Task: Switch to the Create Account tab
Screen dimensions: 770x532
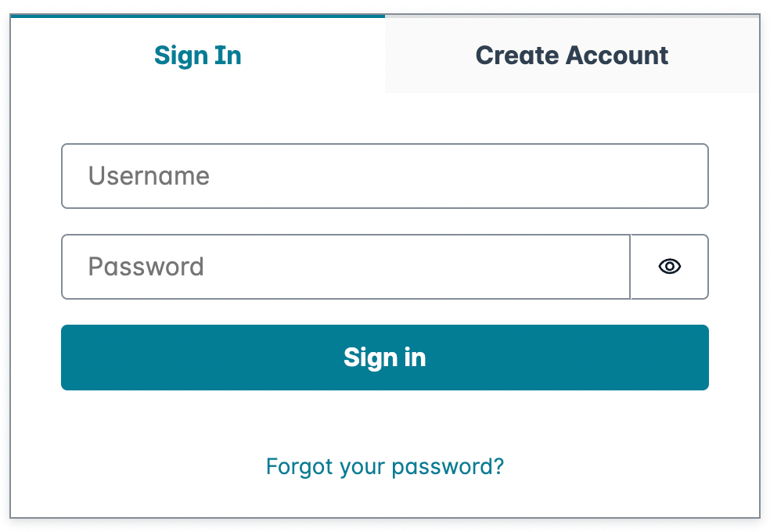Action: coord(571,55)
